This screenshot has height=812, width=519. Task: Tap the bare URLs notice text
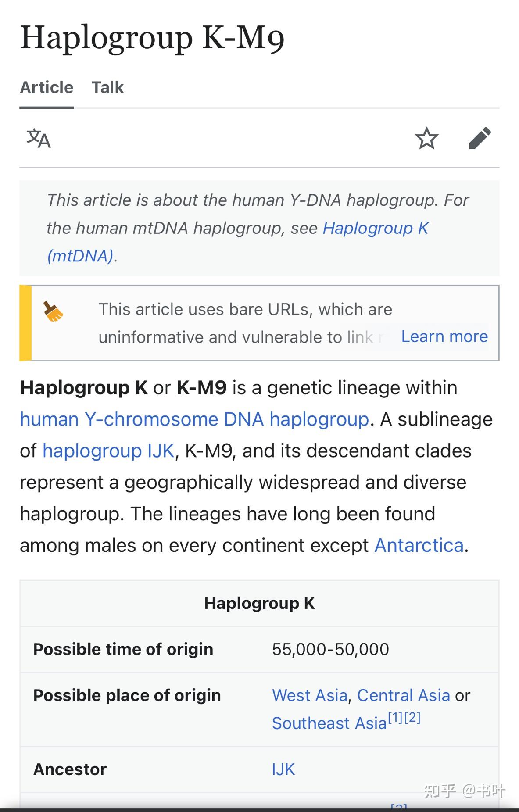(x=245, y=310)
